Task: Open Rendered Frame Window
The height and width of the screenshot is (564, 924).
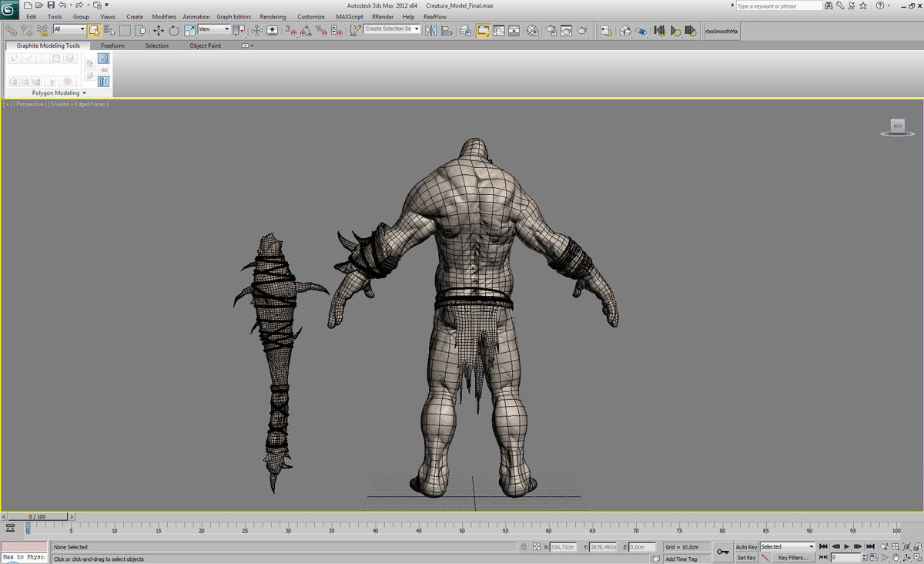Action: click(x=567, y=31)
